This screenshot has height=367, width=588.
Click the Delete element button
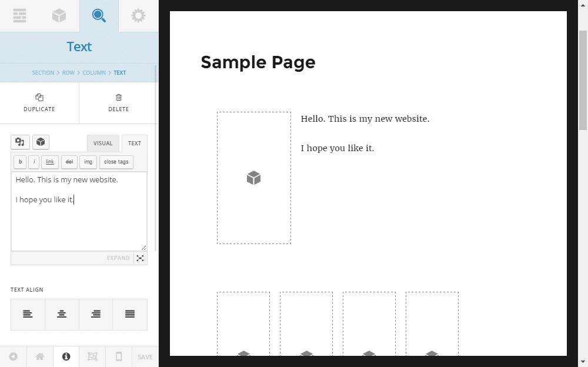[119, 103]
